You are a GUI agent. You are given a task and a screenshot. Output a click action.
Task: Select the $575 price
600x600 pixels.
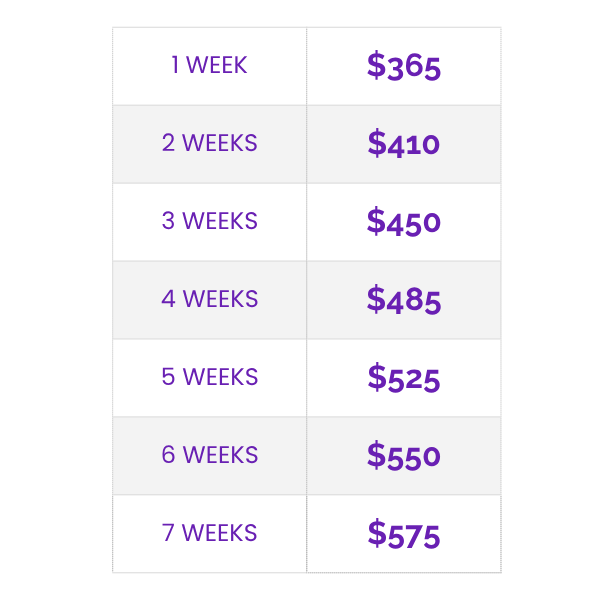coord(403,534)
